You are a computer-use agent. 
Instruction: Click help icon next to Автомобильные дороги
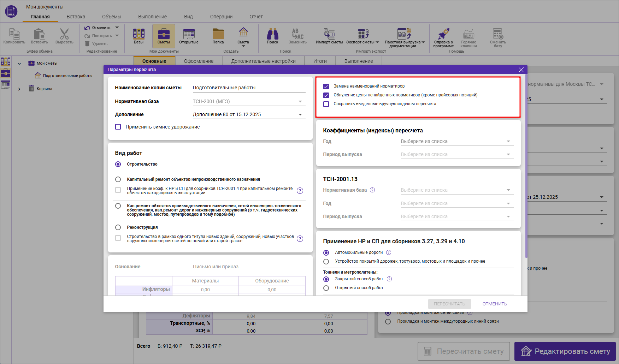[389, 252]
